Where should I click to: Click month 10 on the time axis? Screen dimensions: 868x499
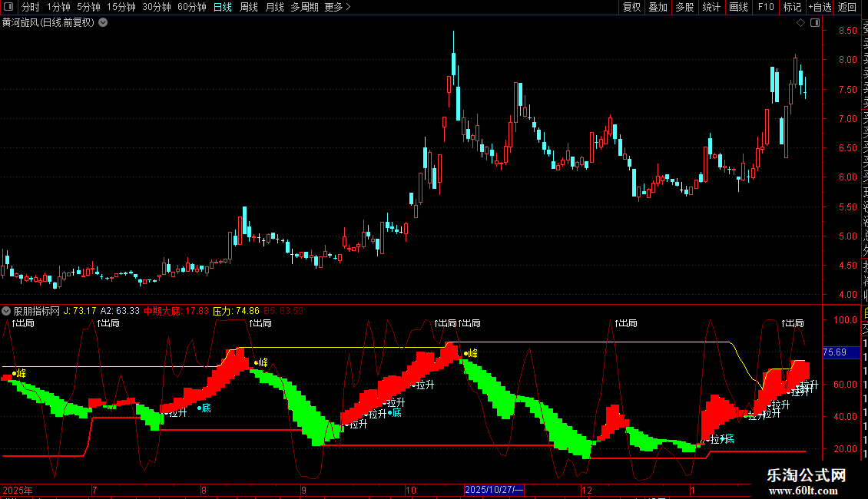(411, 490)
